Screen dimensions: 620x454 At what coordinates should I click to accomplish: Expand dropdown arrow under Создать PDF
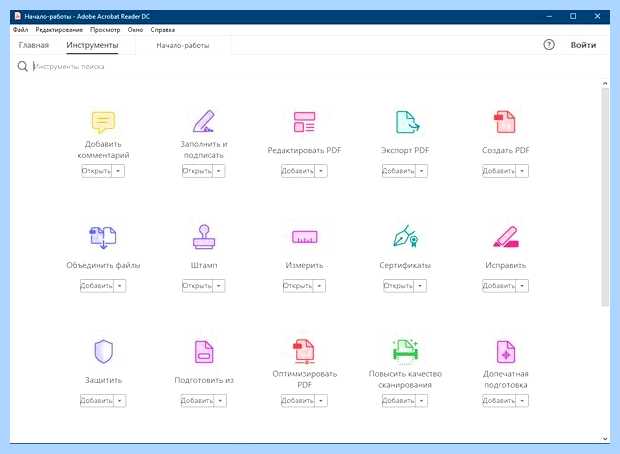coord(522,171)
